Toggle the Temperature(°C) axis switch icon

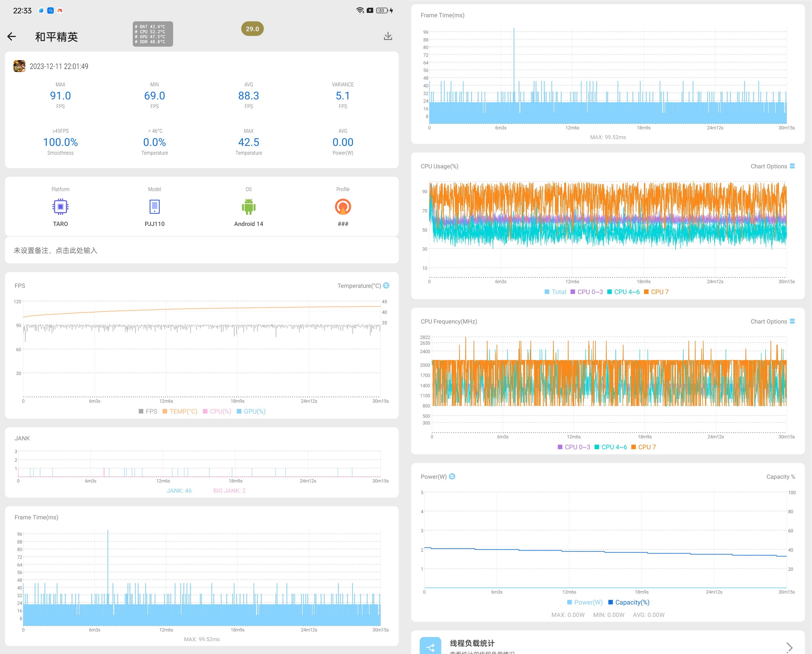pos(386,285)
